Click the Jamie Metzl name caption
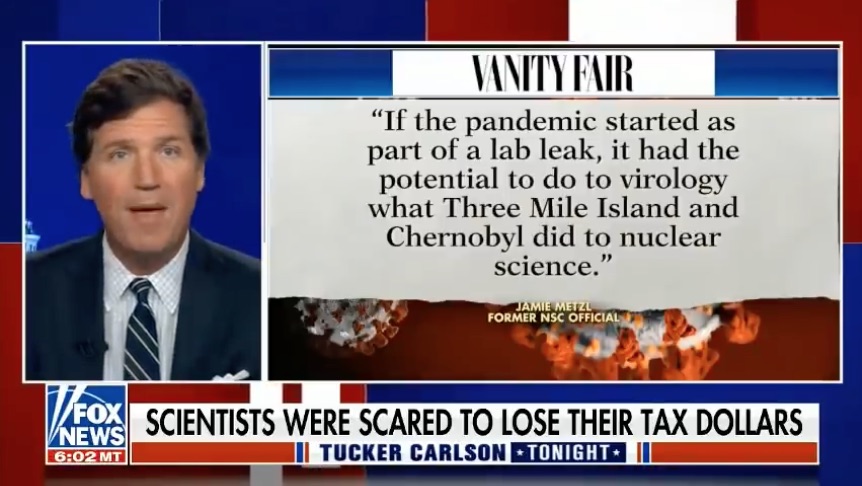The width and height of the screenshot is (862, 486). point(551,307)
